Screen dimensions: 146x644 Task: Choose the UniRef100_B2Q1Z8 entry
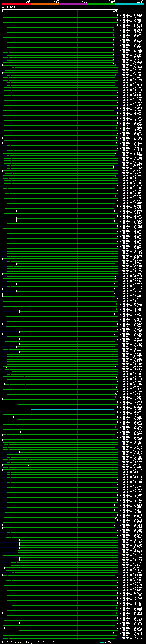131,407
